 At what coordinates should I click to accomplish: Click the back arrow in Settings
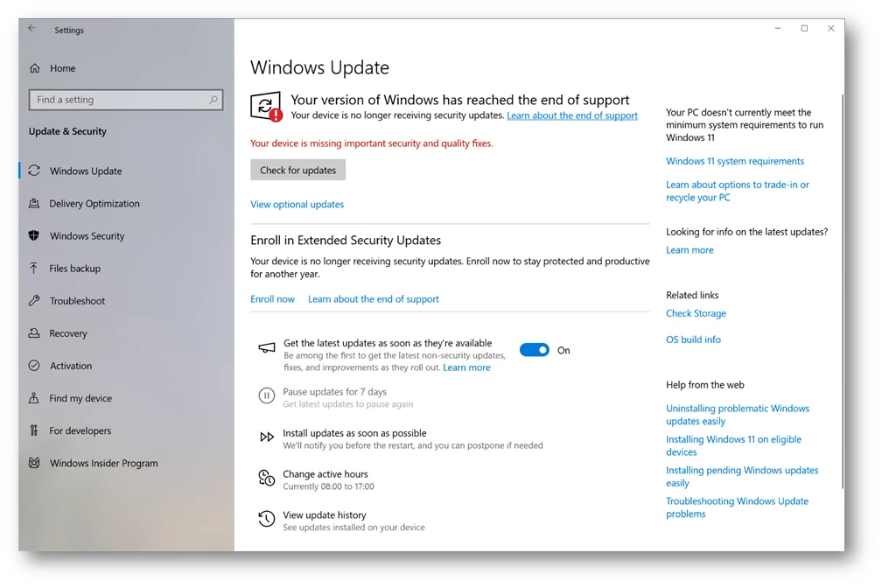pyautogui.click(x=31, y=28)
